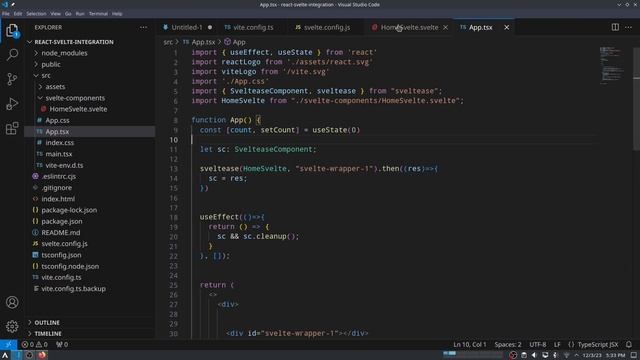Open Explorer panel more actions ellipsis
The height and width of the screenshot is (360, 640).
[143, 27]
